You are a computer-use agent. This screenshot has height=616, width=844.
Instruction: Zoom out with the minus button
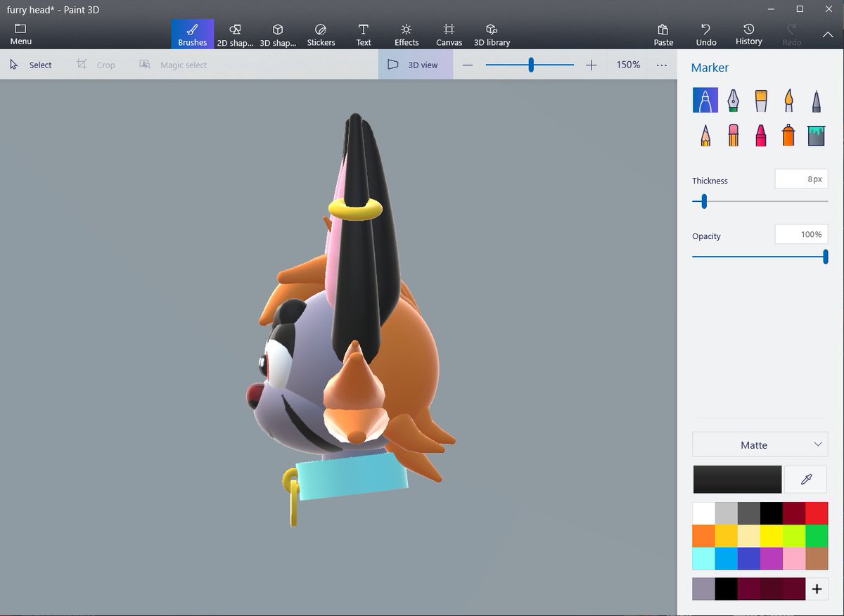[x=468, y=65]
